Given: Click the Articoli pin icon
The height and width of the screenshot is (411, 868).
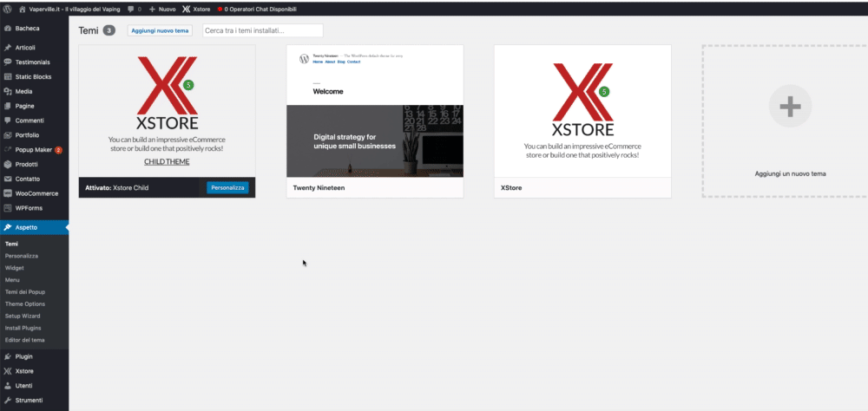Looking at the screenshot, I should [8, 48].
